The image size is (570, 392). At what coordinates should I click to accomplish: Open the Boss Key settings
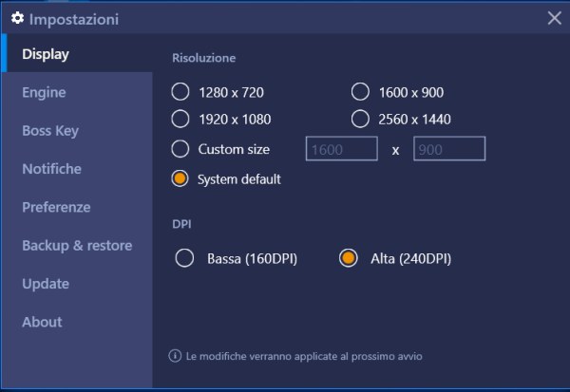click(x=50, y=131)
